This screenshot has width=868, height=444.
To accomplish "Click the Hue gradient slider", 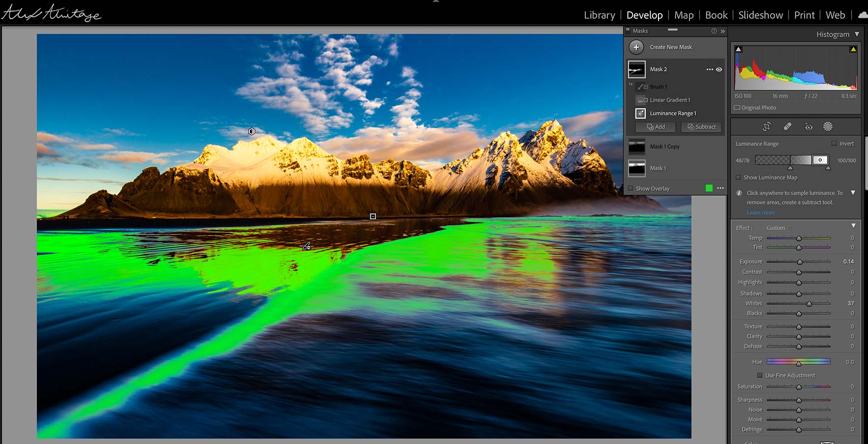I will point(798,362).
